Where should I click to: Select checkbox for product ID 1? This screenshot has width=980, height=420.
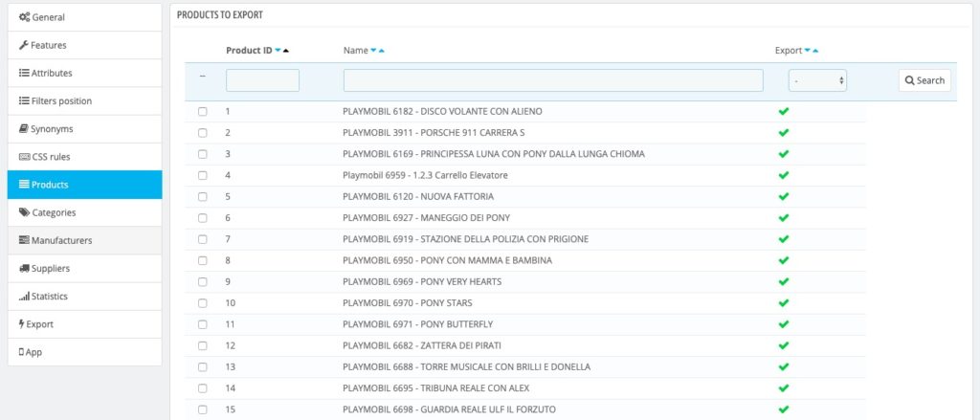[203, 111]
